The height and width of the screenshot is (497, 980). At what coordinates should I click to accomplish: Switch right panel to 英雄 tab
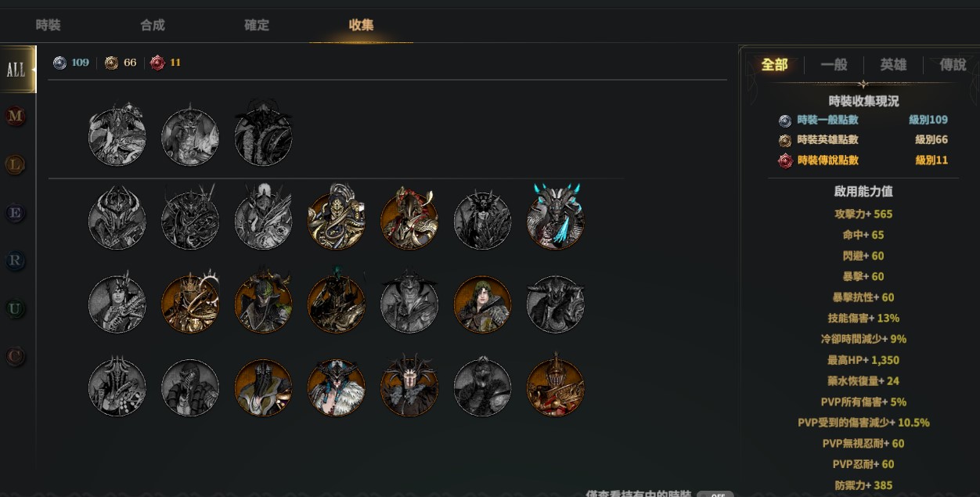tap(893, 65)
